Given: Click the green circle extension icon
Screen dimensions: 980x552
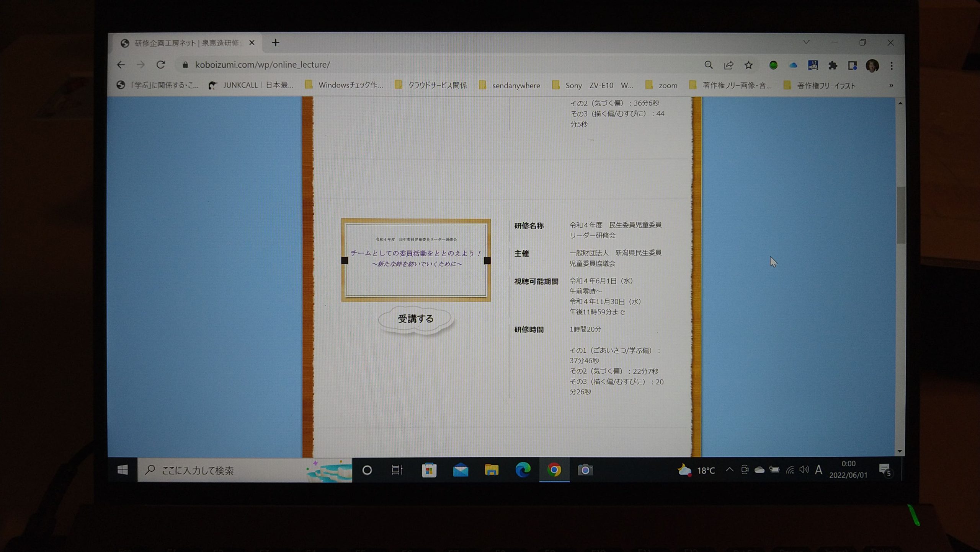Looking at the screenshot, I should point(773,65).
